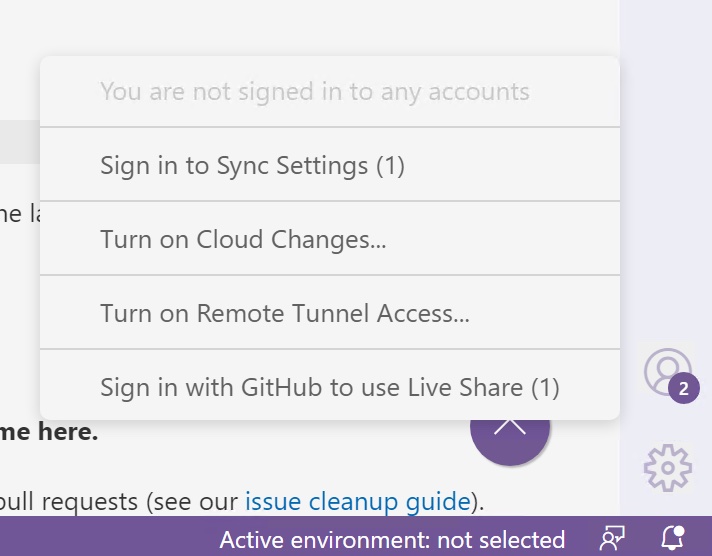Click the Active environment status item

[392, 540]
